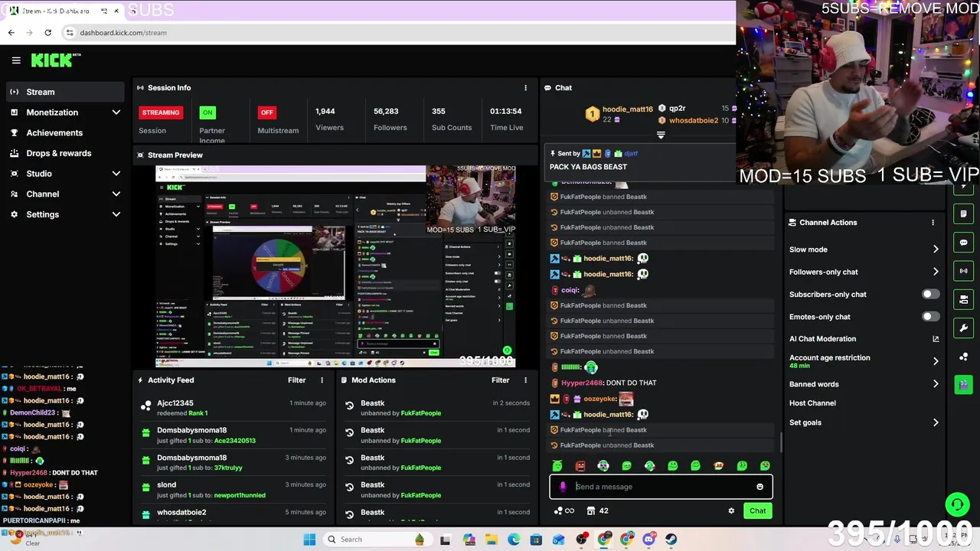The image size is (980, 551).
Task: Open the emoji picker in message box
Action: (x=759, y=487)
